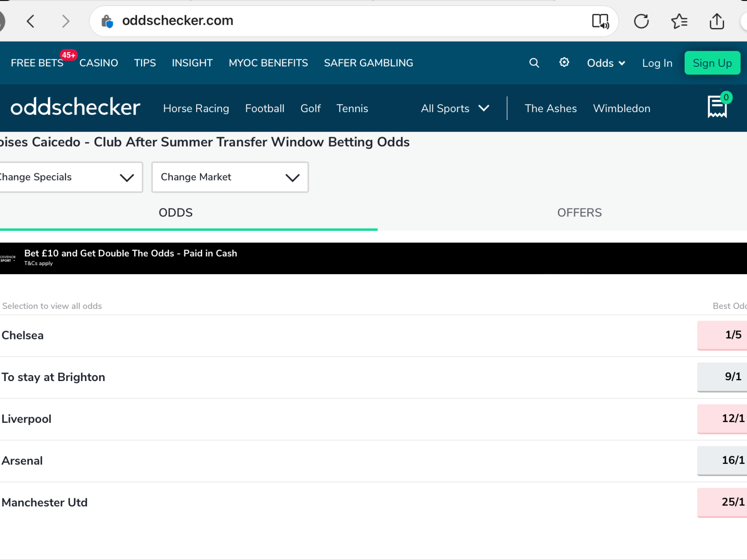
Task: Open The Ashes link
Action: pyautogui.click(x=550, y=108)
